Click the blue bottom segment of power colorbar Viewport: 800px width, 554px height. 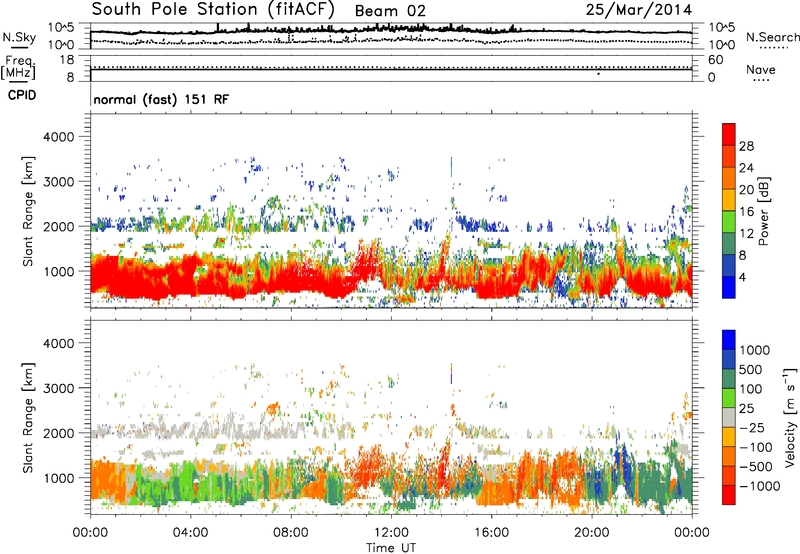[x=729, y=287]
